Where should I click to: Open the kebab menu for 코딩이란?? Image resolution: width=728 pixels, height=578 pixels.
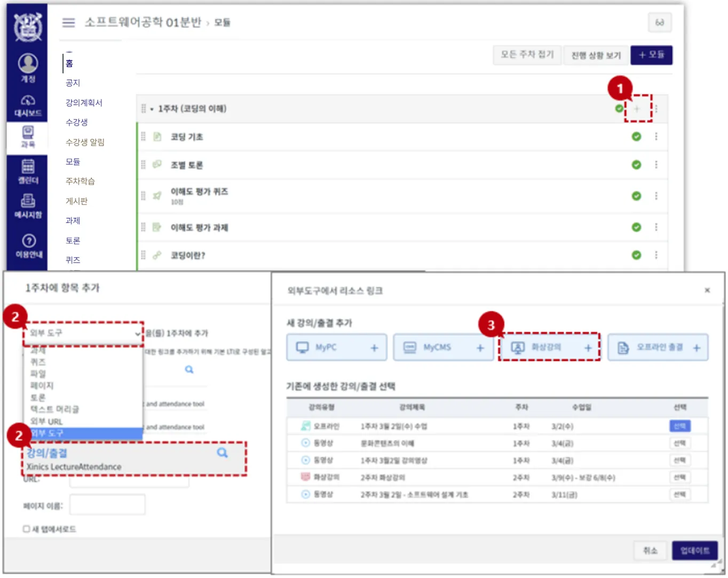[x=656, y=255]
